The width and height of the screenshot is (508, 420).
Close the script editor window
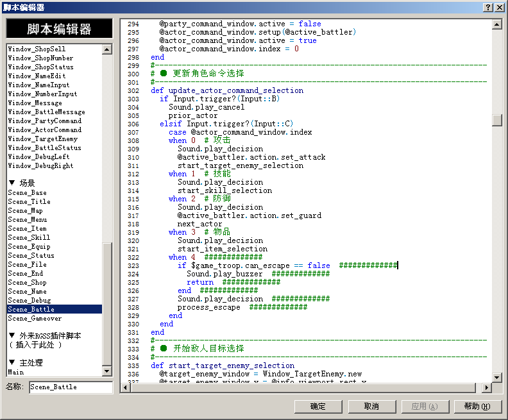click(499, 7)
